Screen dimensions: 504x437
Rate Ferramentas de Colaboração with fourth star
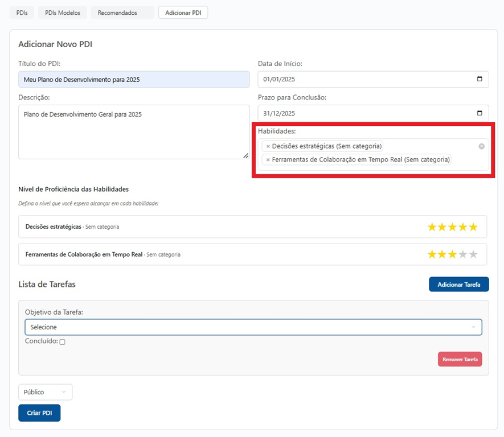[x=463, y=254]
